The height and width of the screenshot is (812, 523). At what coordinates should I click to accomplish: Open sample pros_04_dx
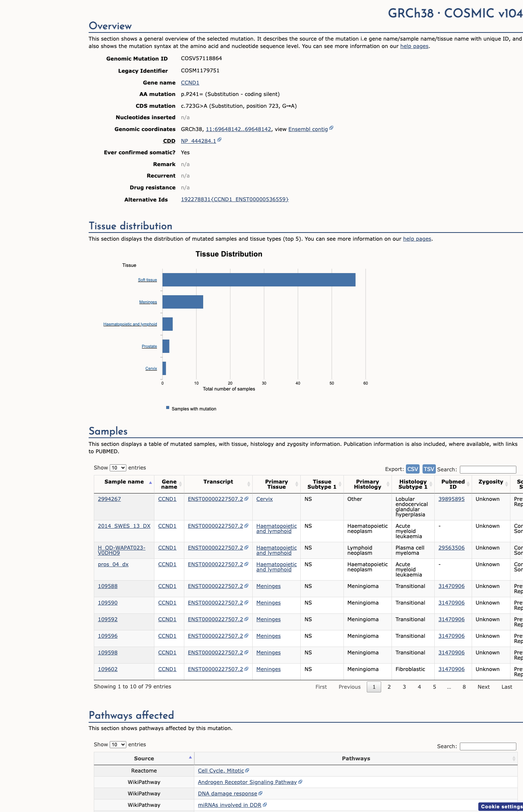click(x=113, y=564)
